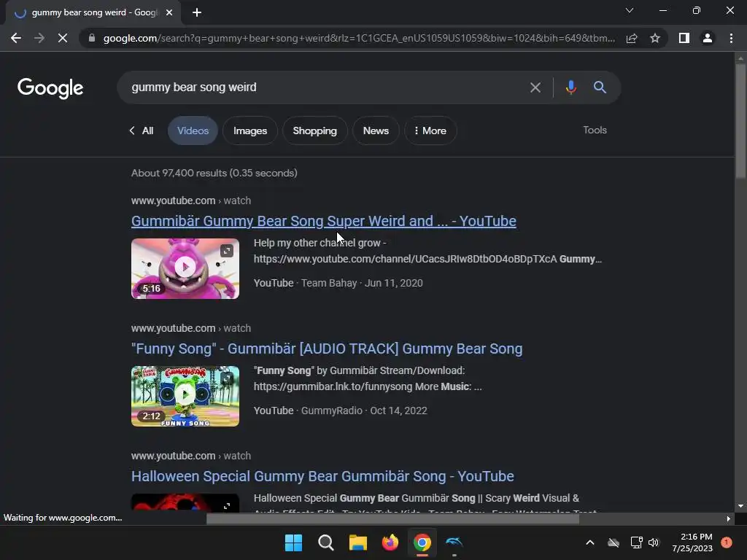Image resolution: width=747 pixels, height=560 pixels.
Task: Open File Explorer from the taskbar
Action: click(357, 542)
